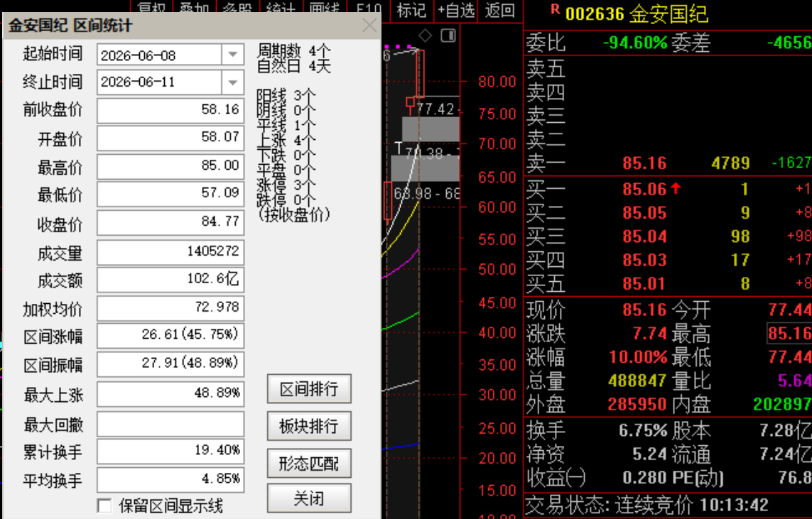812x519 pixels.
Task: Click the 前收盘价 field showing 58.16
Action: pyautogui.click(x=170, y=110)
